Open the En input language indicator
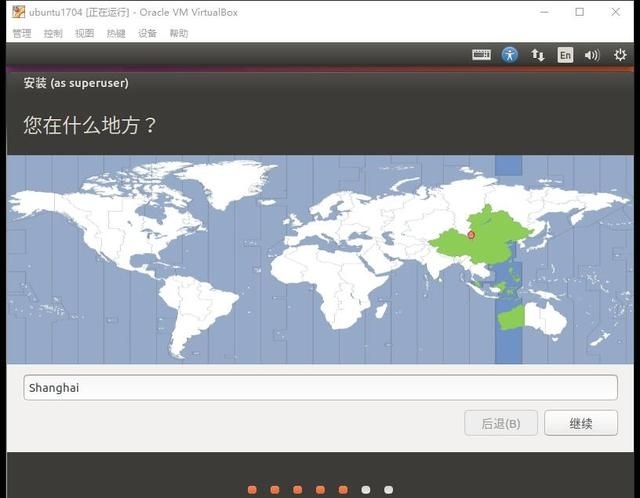Viewport: 640px width, 498px height. 565,55
